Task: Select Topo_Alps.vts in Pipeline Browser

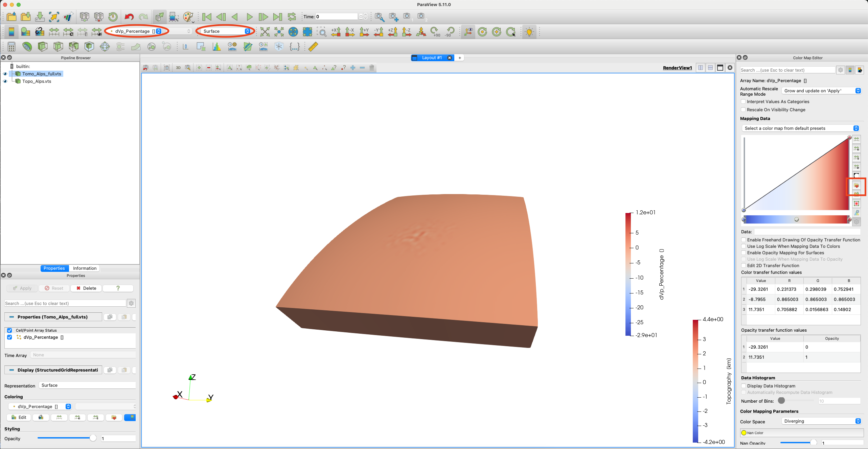Action: [x=37, y=81]
